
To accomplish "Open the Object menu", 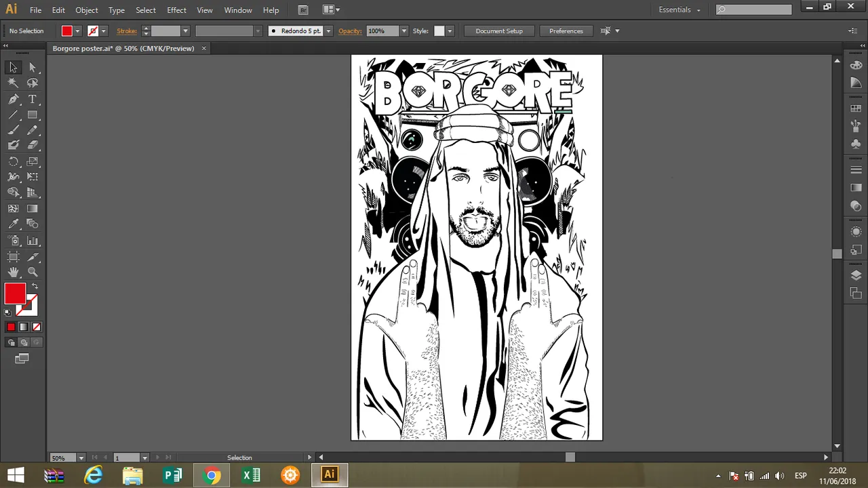I will 87,10.
